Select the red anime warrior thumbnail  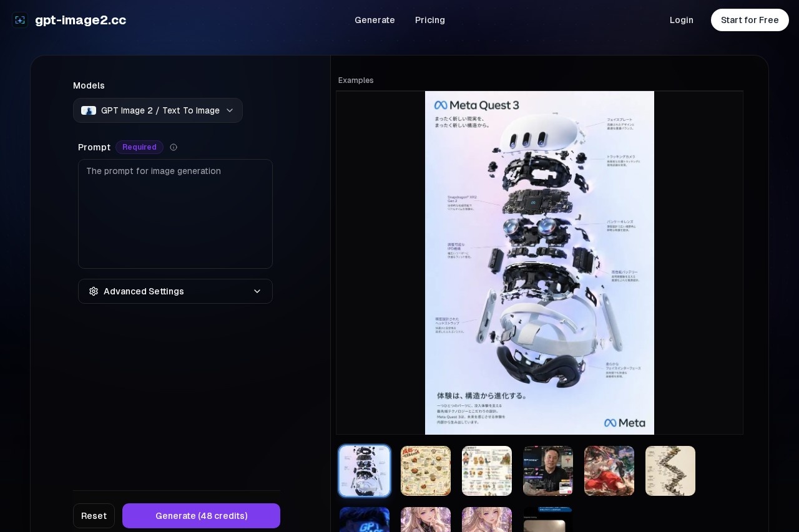point(609,471)
